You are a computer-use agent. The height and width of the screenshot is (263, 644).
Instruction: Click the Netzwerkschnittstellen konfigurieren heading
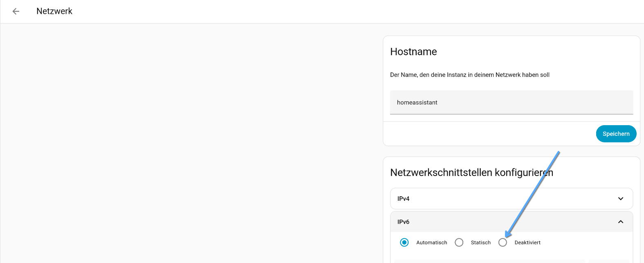tap(471, 173)
